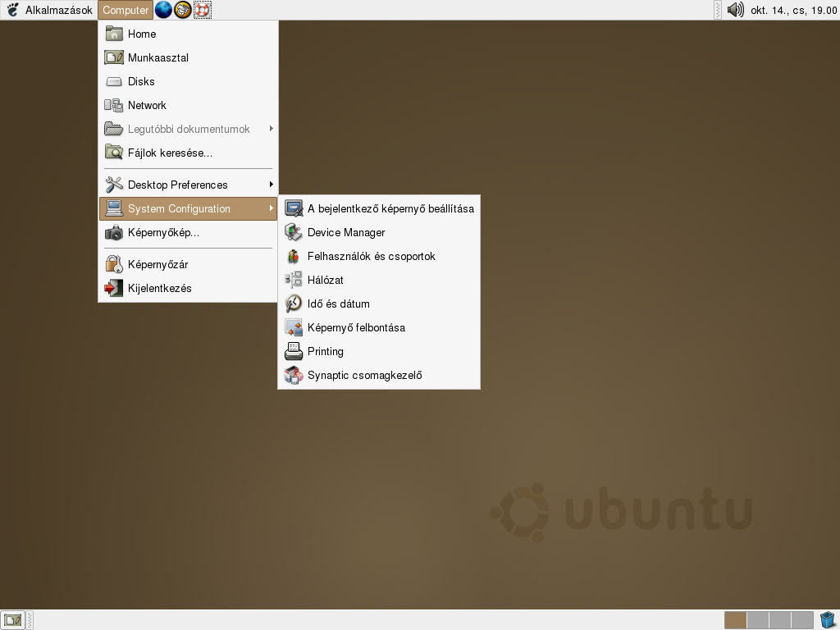Screen dimensions: 840x630
Task: Select Disks menu item
Action: [188, 81]
